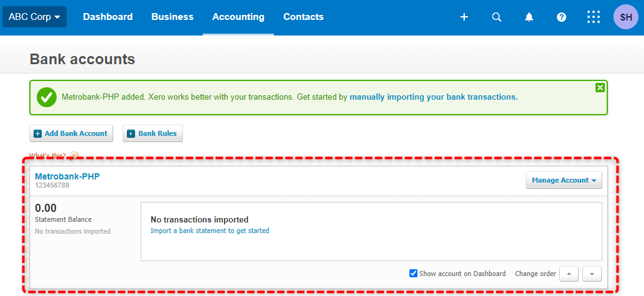Click Import a bank statement link
This screenshot has width=644, height=296.
pos(210,231)
